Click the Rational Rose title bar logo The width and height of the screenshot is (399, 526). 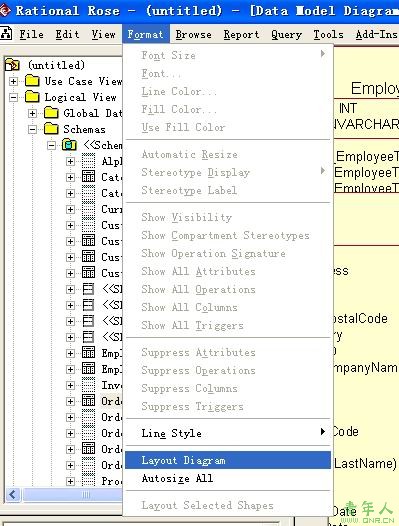[5, 10]
